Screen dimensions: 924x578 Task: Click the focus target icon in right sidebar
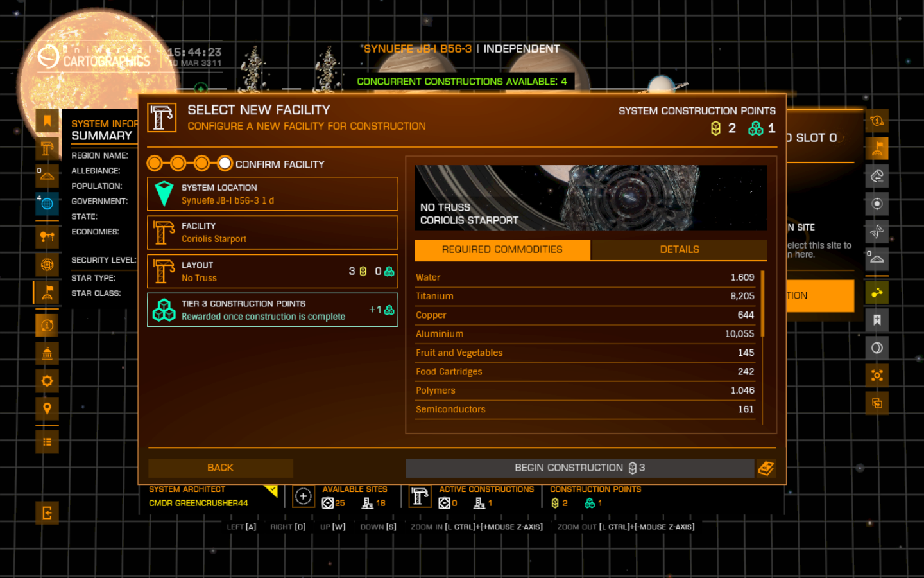click(x=877, y=375)
